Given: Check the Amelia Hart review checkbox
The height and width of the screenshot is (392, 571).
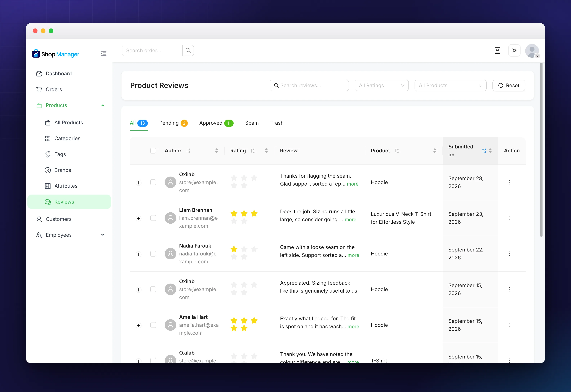Looking at the screenshot, I should coord(153,325).
